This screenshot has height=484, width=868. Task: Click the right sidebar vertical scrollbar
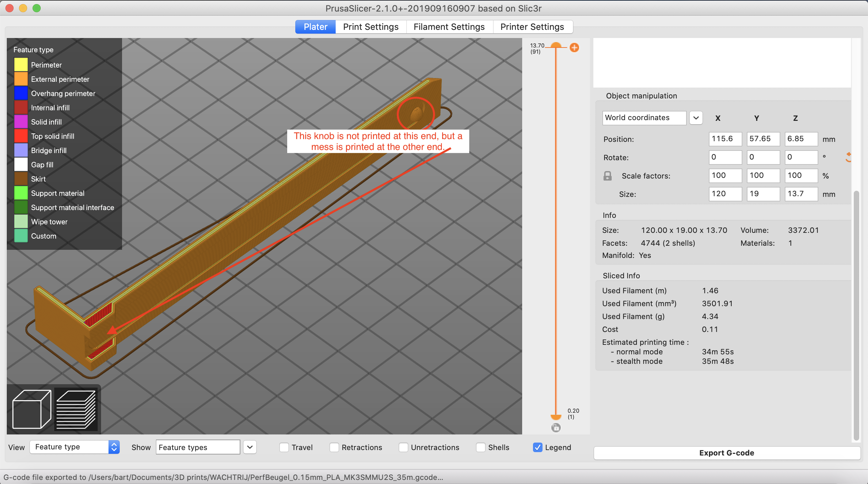pyautogui.click(x=856, y=316)
